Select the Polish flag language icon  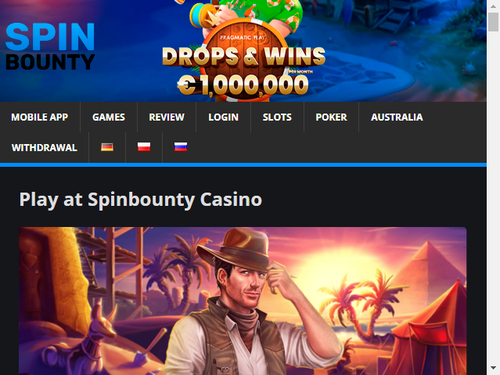(x=144, y=147)
